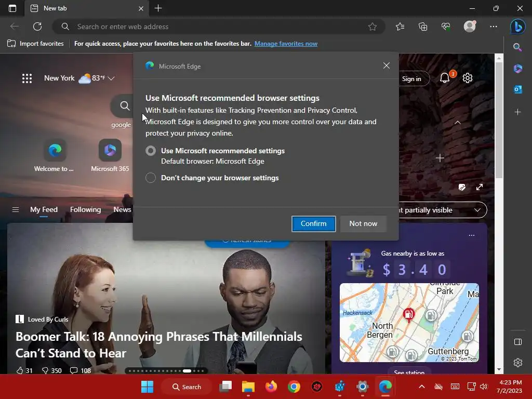The image size is (532, 399).
Task: Close the Microsoft Edge dialog
Action: click(x=386, y=65)
